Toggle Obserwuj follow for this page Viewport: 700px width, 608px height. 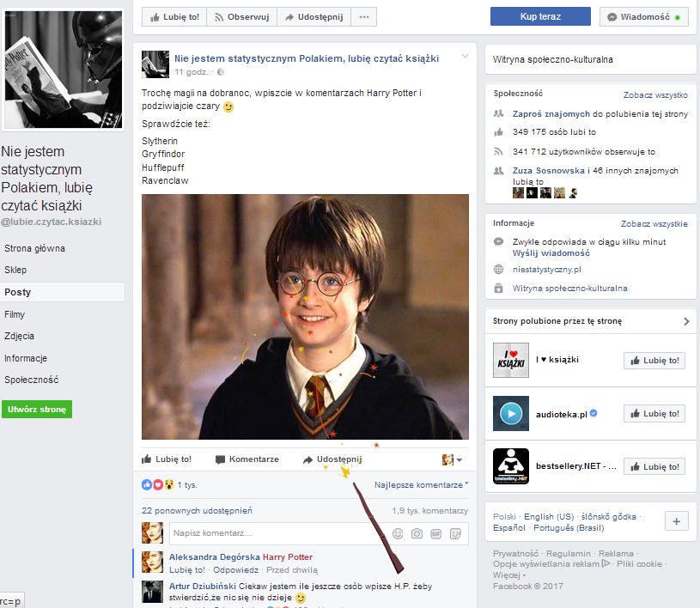pyautogui.click(x=241, y=17)
